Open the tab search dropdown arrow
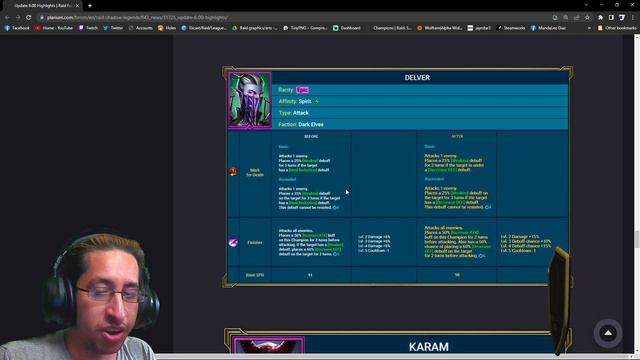Screen dimensions: 640x360 coord(586,5)
